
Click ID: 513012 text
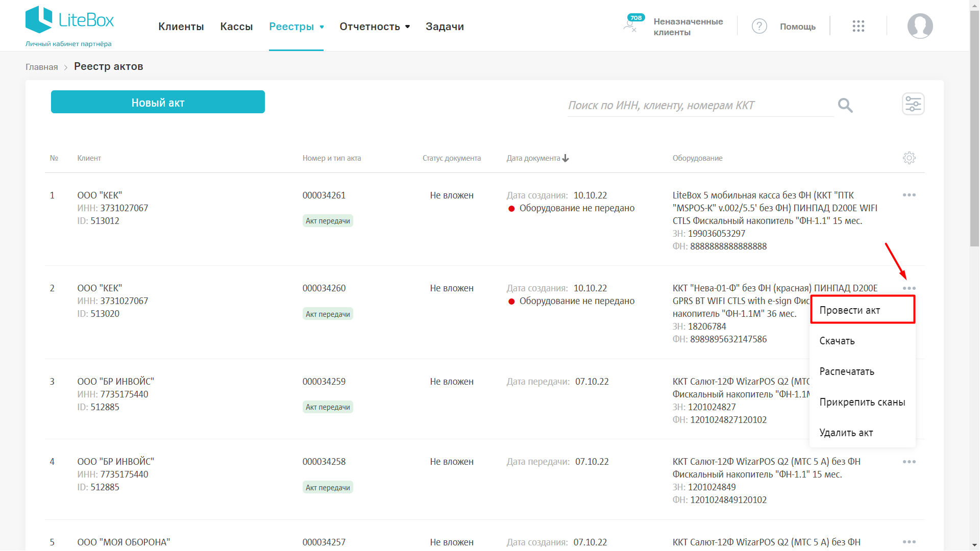[x=99, y=221]
